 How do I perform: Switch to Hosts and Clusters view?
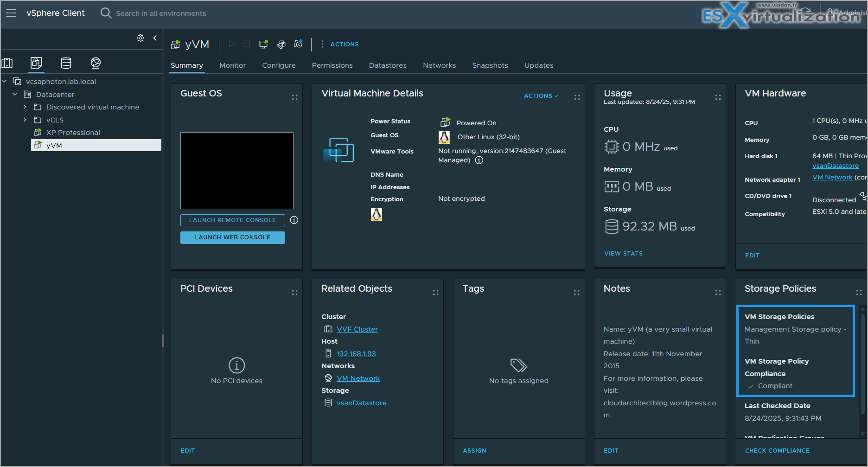pyautogui.click(x=7, y=63)
